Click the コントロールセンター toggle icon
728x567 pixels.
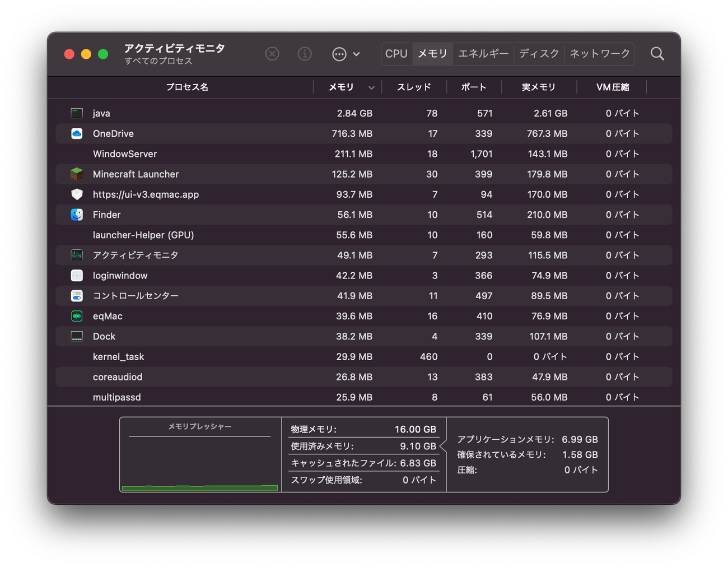77,296
